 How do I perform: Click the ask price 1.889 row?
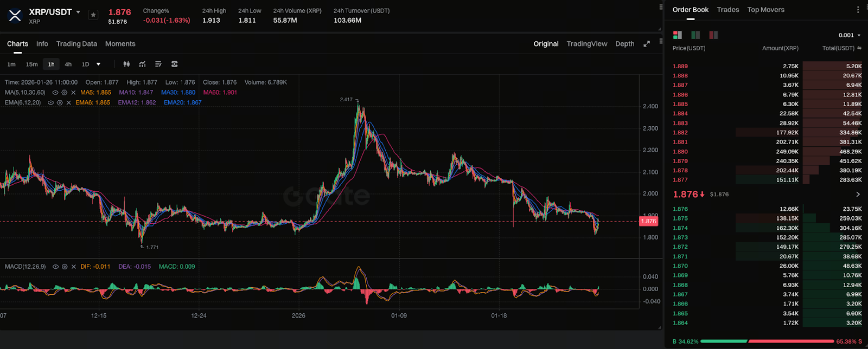(767, 66)
